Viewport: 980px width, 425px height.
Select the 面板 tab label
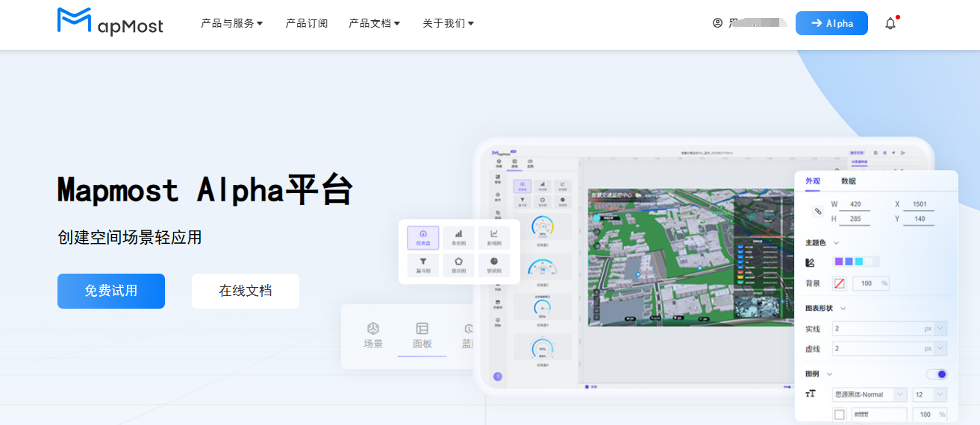click(422, 344)
